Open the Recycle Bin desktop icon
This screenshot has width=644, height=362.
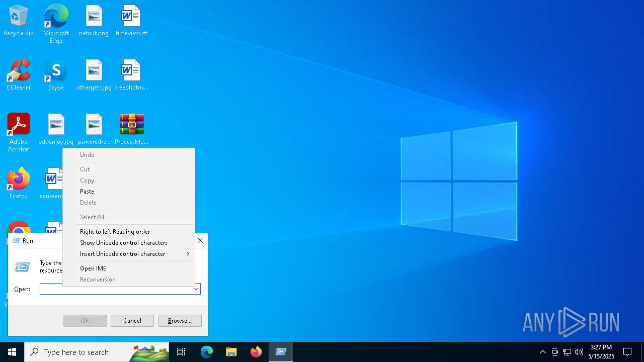click(x=19, y=21)
